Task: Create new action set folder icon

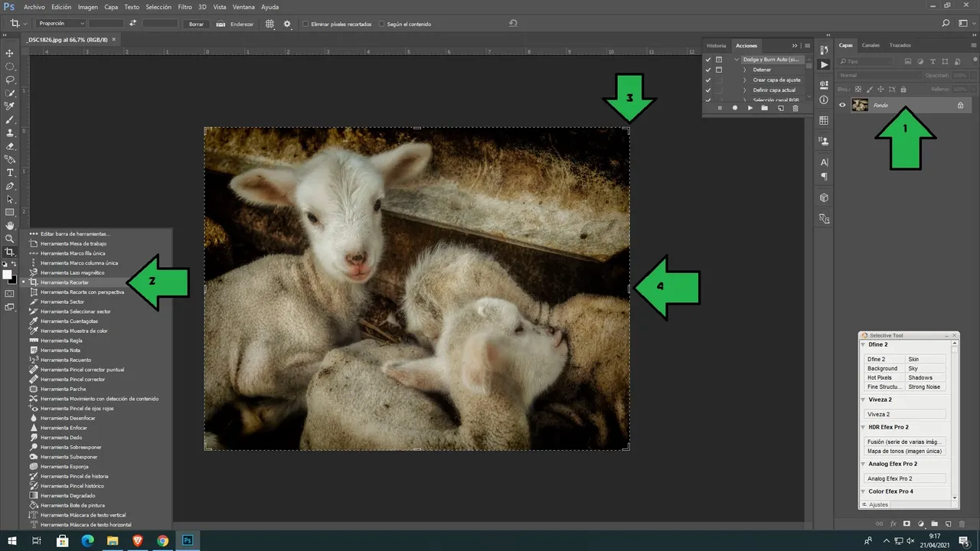Action: (x=765, y=108)
